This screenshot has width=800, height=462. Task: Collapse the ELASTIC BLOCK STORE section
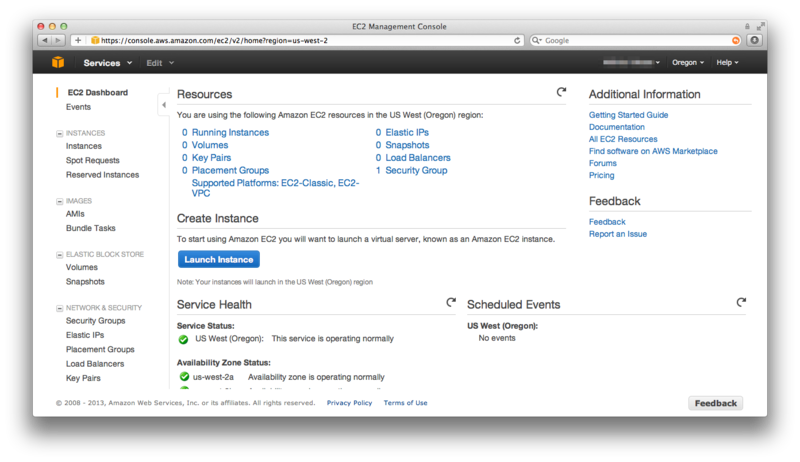click(60, 255)
